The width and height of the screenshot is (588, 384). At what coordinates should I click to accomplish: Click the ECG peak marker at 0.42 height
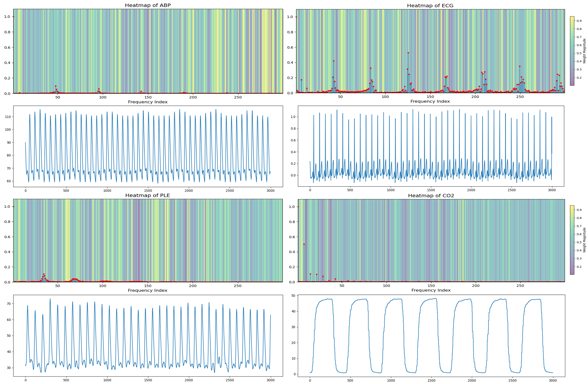pos(334,61)
